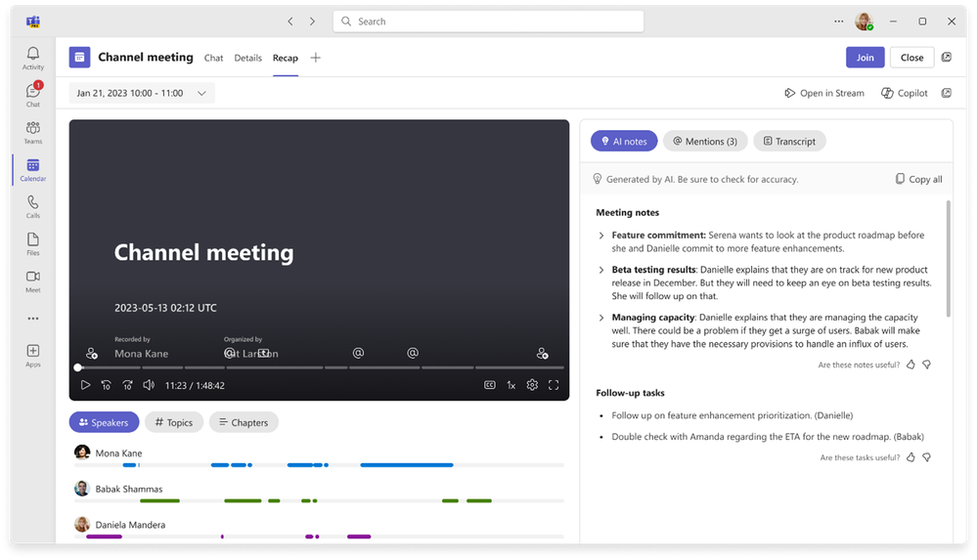The width and height of the screenshot is (977, 560).
Task: Open the meeting date dropdown
Action: tap(142, 93)
